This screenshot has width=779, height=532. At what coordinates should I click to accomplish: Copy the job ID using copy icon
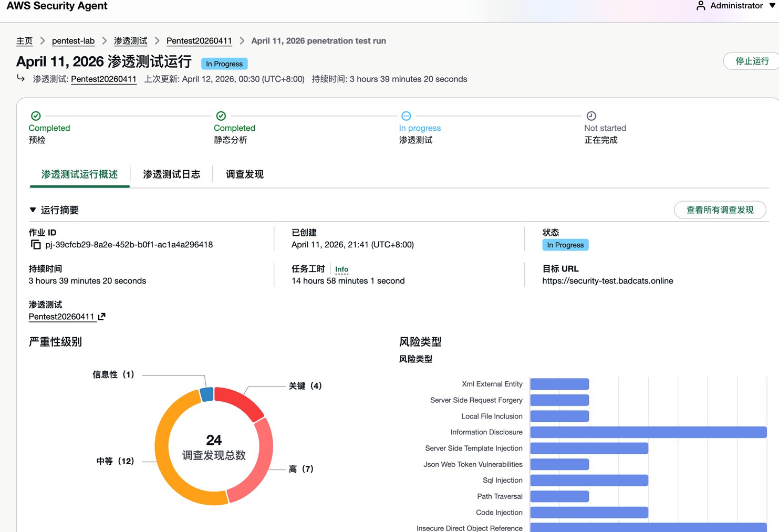click(36, 245)
